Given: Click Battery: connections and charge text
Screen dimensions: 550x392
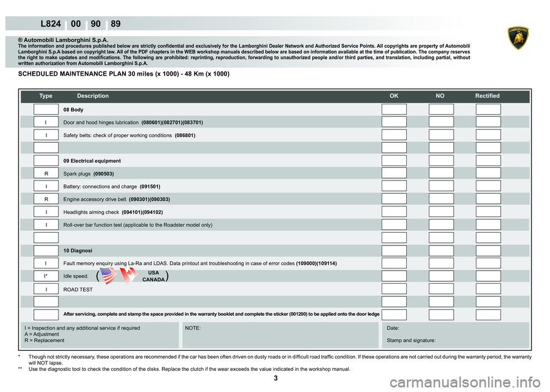Looking at the screenshot, I should click(112, 186).
